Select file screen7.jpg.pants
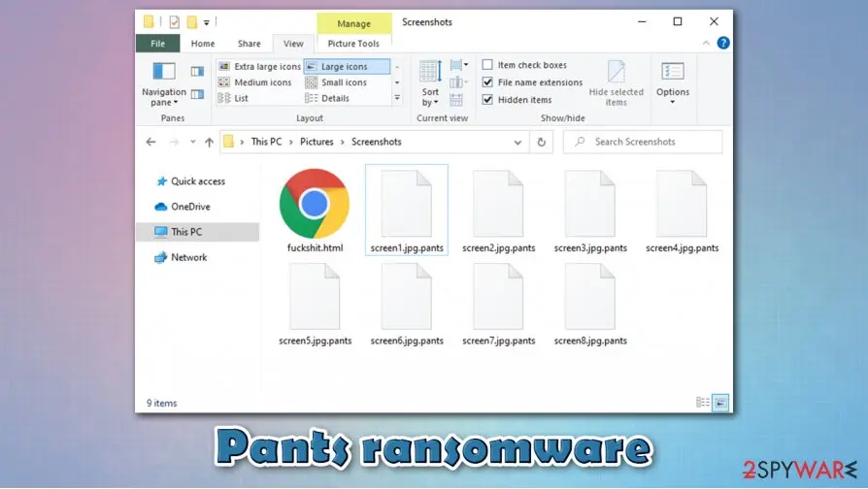The image size is (868, 489). 499,305
